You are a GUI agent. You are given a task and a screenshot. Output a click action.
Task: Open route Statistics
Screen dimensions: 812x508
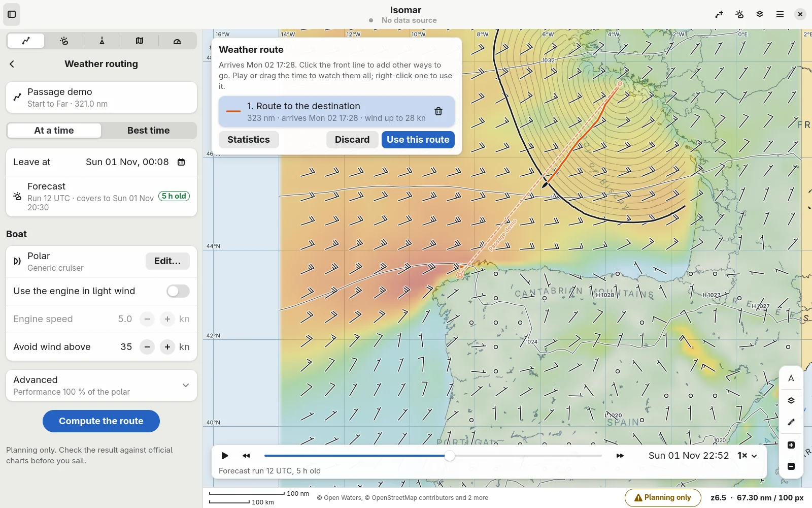pos(249,140)
